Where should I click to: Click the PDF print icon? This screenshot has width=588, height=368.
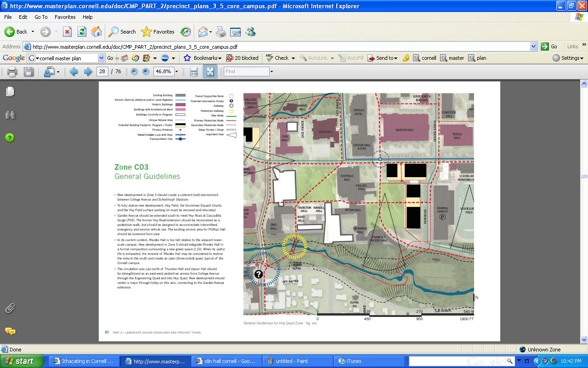(x=12, y=72)
